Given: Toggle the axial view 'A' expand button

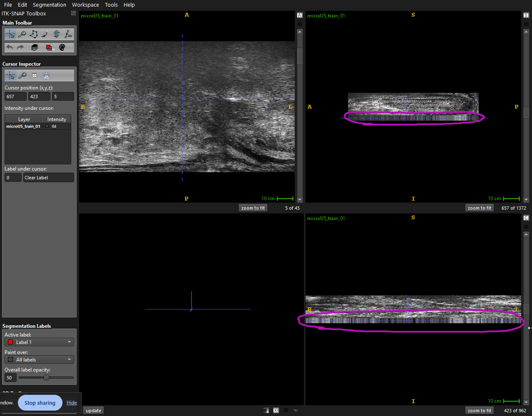Looking at the screenshot, I should [300, 15].
